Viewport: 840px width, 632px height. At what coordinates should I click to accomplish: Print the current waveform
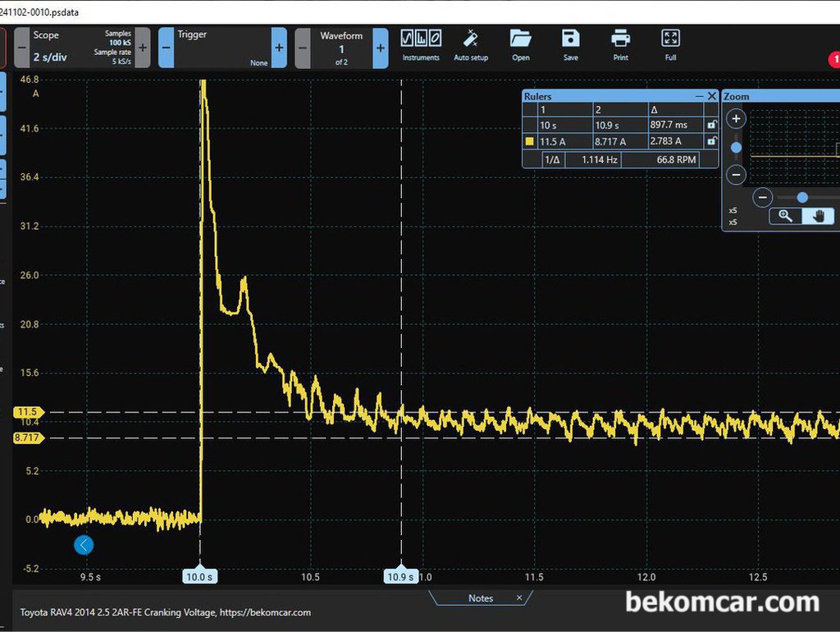coord(620,46)
